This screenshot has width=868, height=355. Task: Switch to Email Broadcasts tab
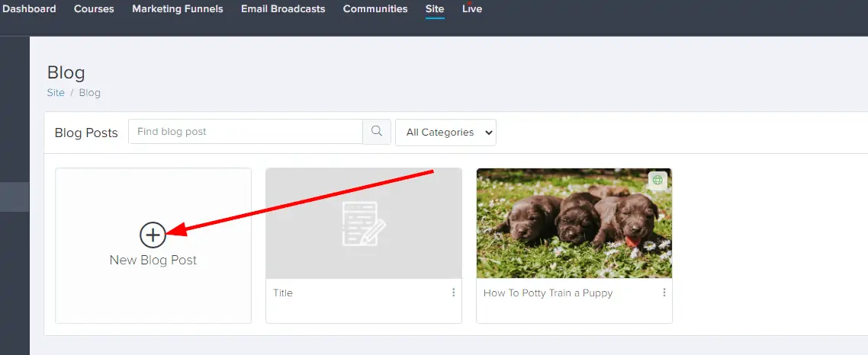[x=283, y=9]
